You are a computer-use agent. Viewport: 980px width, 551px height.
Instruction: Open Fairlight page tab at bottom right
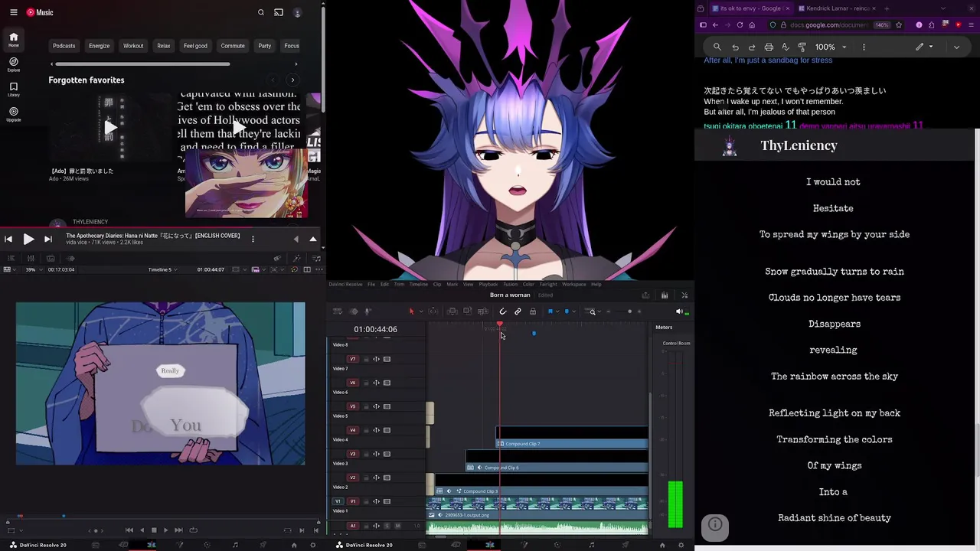[591, 545]
